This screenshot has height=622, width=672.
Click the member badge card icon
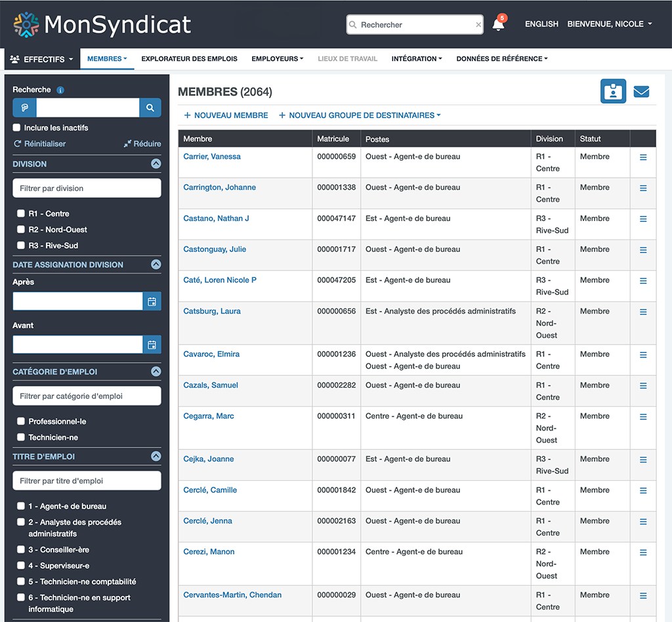click(613, 92)
